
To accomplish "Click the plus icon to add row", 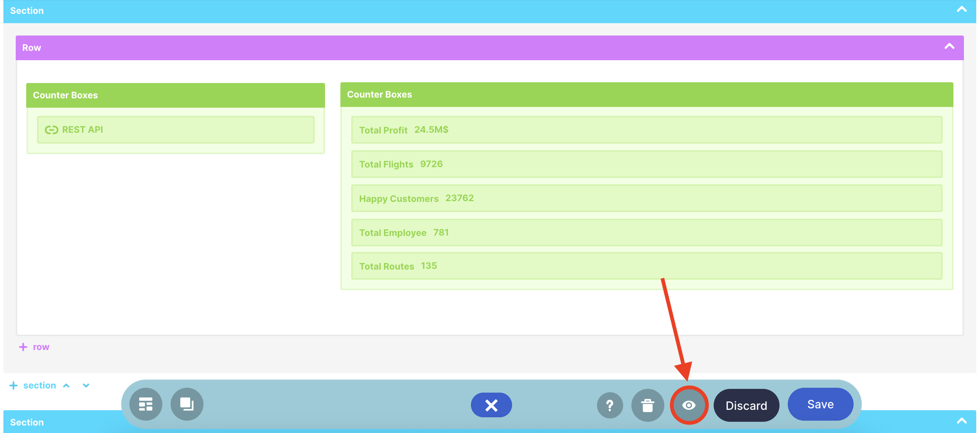I will [x=23, y=347].
